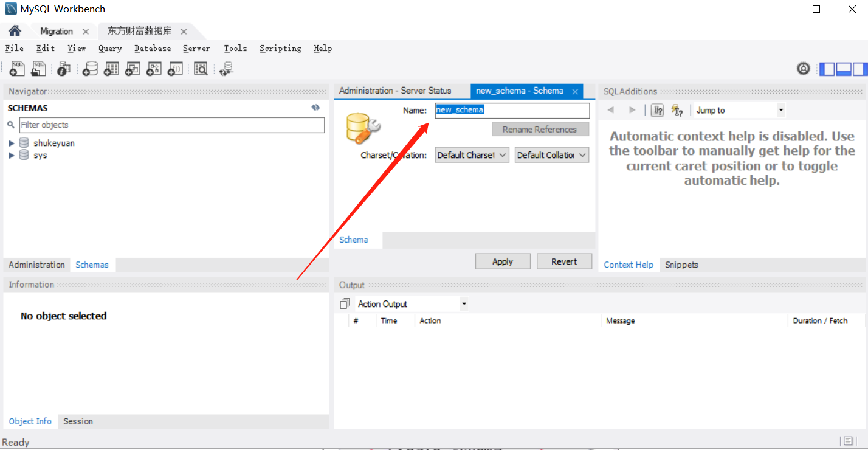Toggle the bottom output panel visibility

tap(843, 69)
